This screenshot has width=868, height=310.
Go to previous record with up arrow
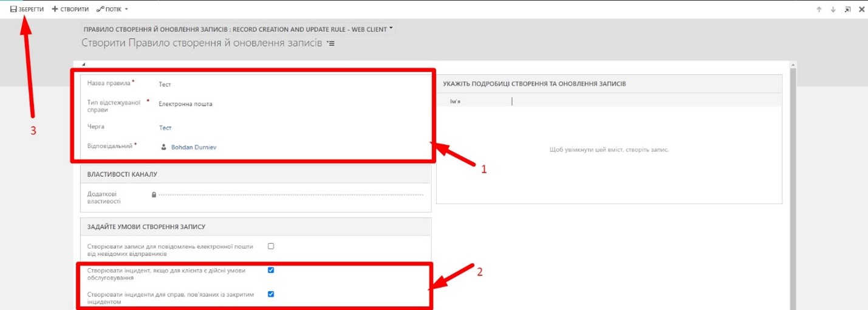pos(819,10)
